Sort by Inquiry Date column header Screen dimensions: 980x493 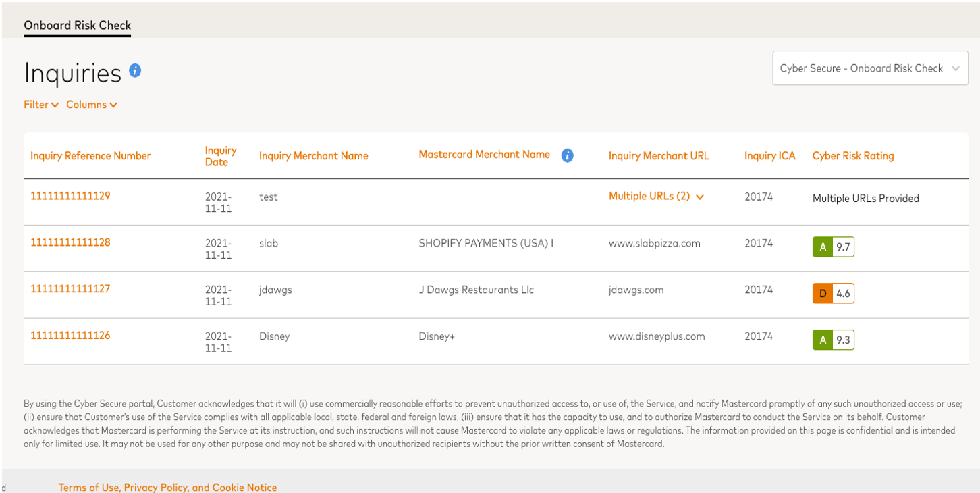coord(221,156)
